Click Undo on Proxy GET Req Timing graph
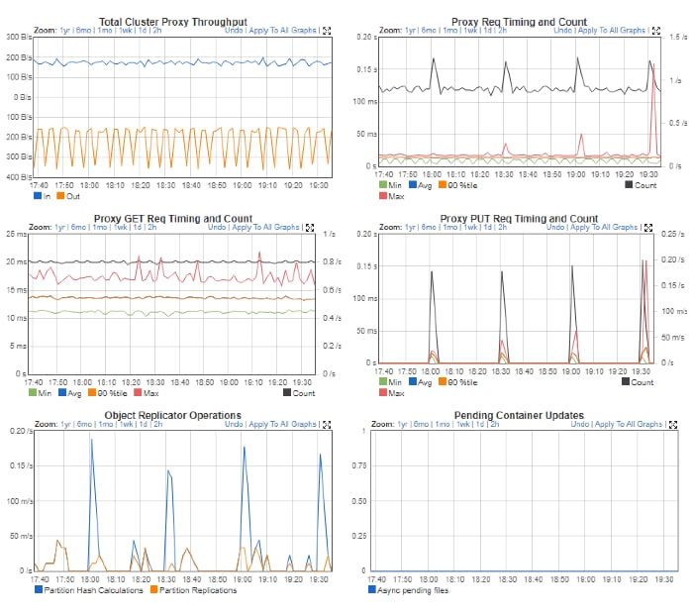The width and height of the screenshot is (693, 616). tap(217, 227)
